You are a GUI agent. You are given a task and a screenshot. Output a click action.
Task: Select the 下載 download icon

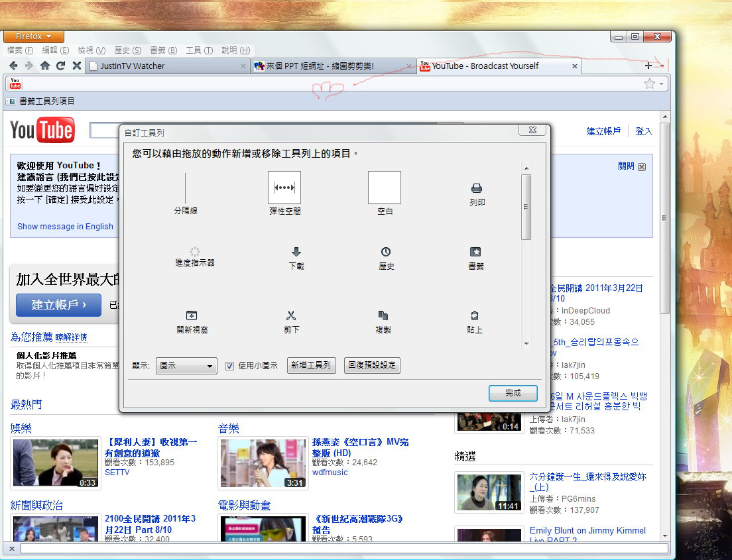[x=296, y=252]
